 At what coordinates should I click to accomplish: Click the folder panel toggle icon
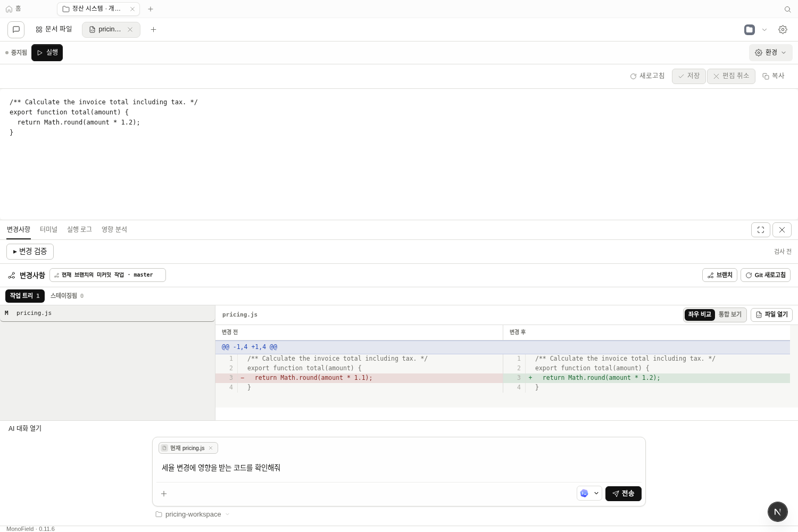coord(750,30)
